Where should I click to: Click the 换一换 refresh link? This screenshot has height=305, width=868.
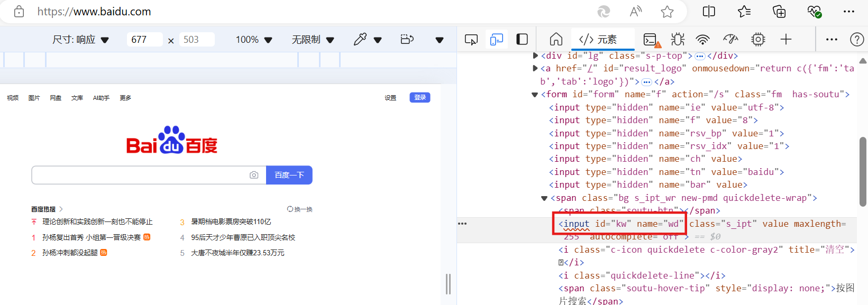click(300, 209)
